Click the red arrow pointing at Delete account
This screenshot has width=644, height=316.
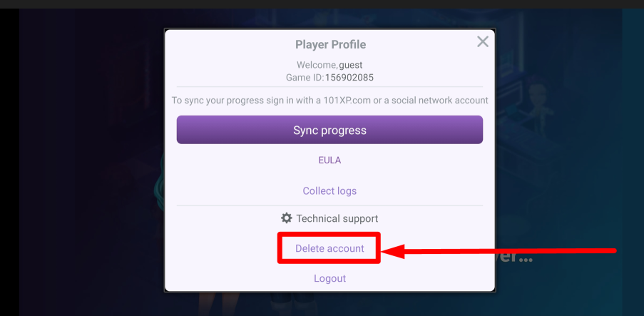(499, 250)
